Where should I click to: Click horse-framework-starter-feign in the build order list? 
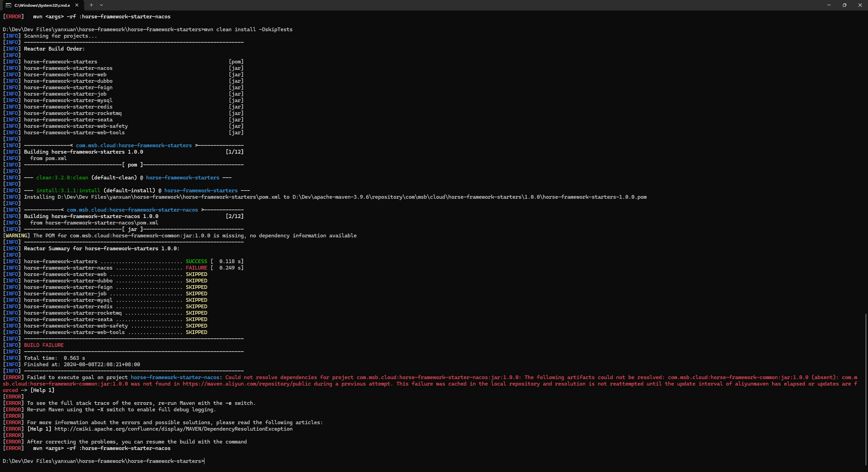pyautogui.click(x=68, y=87)
